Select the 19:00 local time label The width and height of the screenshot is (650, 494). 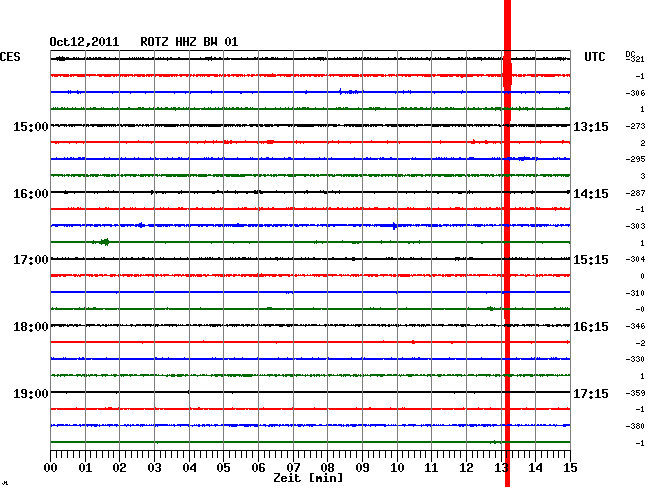[x=31, y=393]
